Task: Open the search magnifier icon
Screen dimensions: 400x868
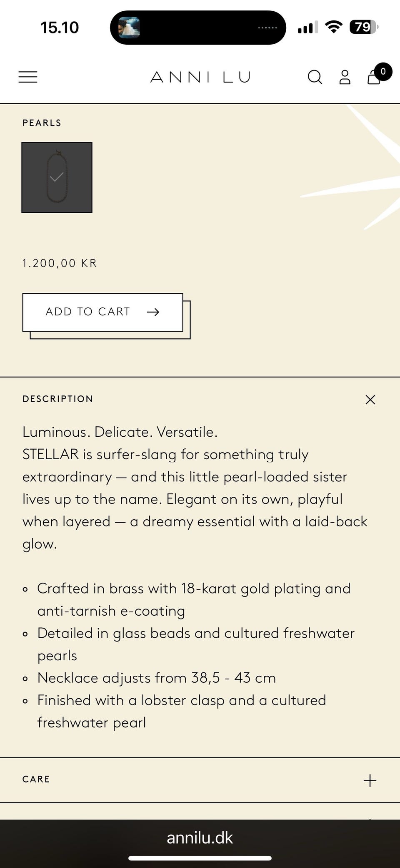Action: tap(315, 77)
